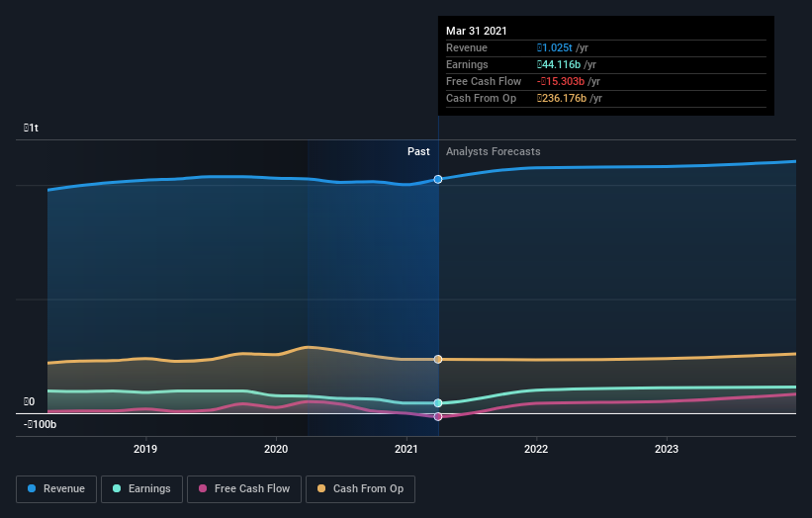Click the 236.176b cash from op value
The image size is (812, 518).
tap(562, 98)
